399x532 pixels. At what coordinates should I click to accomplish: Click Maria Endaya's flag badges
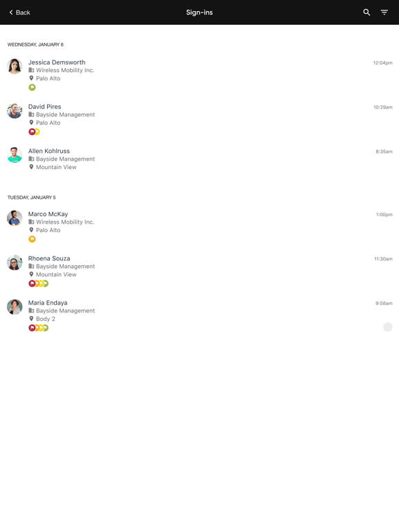(x=38, y=328)
